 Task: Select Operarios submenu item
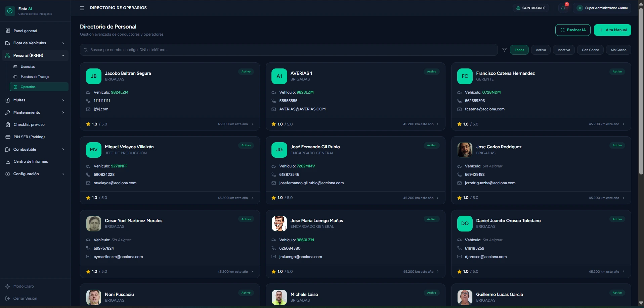pos(39,87)
